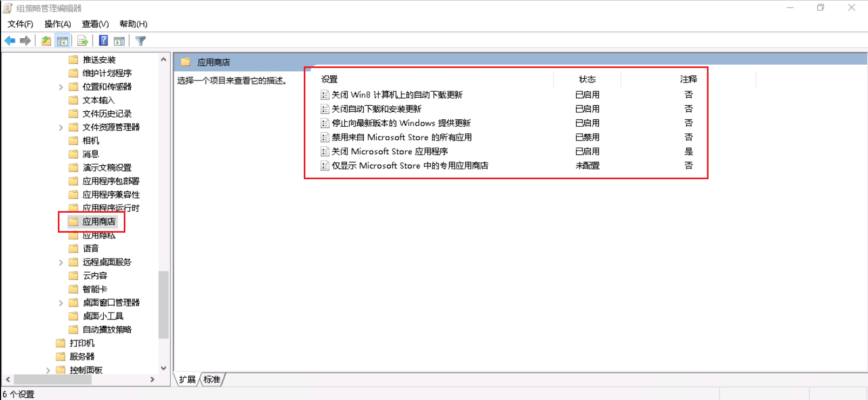Switch to the 扩展 tab
868x400 pixels.
click(x=188, y=379)
